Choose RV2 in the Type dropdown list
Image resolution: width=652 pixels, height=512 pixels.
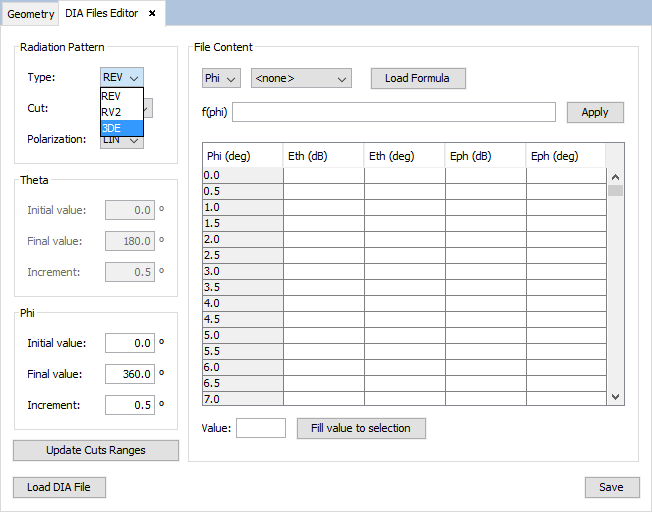point(121,112)
